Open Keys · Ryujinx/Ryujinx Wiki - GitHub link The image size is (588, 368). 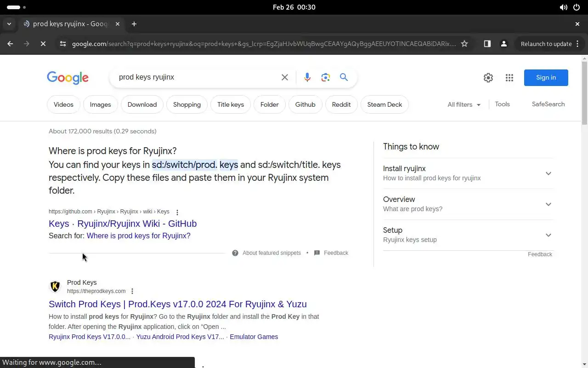pos(123,224)
